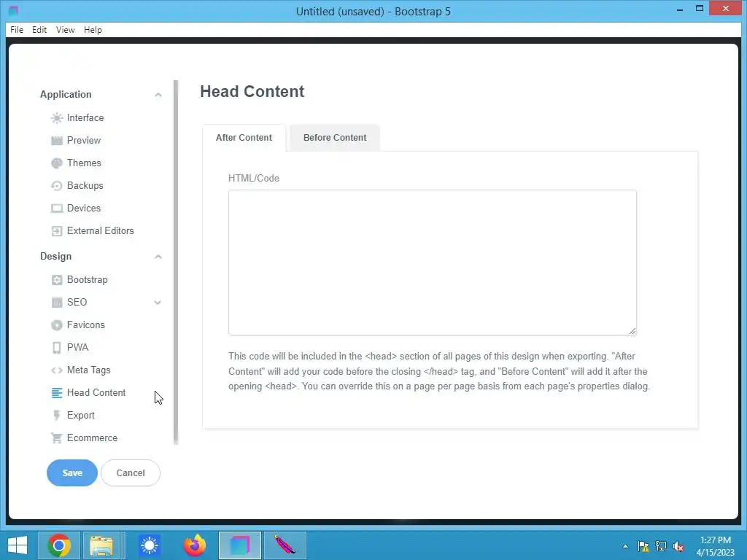Image resolution: width=747 pixels, height=560 pixels.
Task: Click the PWA phone icon
Action: click(x=57, y=348)
